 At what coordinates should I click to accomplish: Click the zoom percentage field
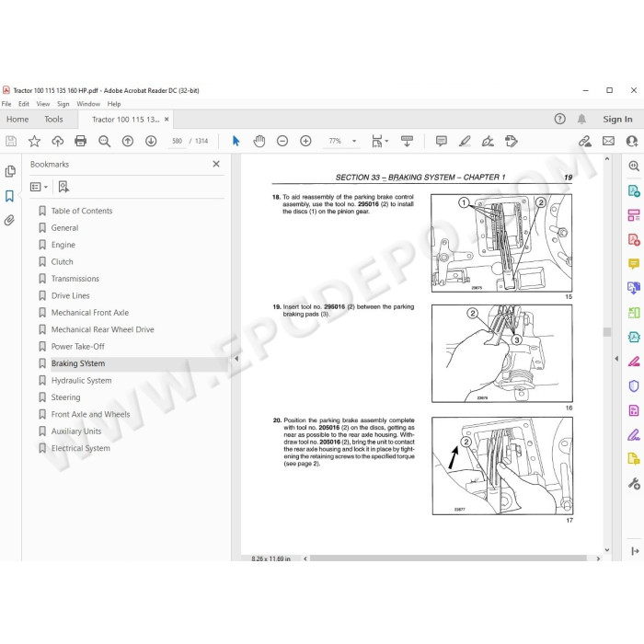[335, 142]
